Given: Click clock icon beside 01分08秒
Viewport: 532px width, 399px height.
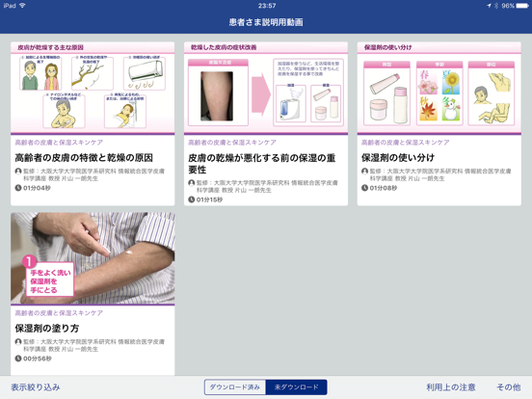Looking at the screenshot, I should coord(364,188).
